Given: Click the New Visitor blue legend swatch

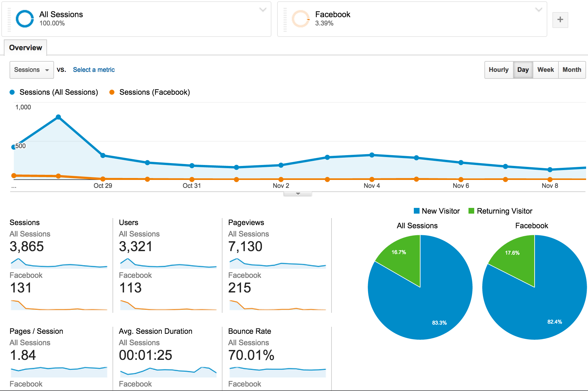Looking at the screenshot, I should (x=416, y=211).
